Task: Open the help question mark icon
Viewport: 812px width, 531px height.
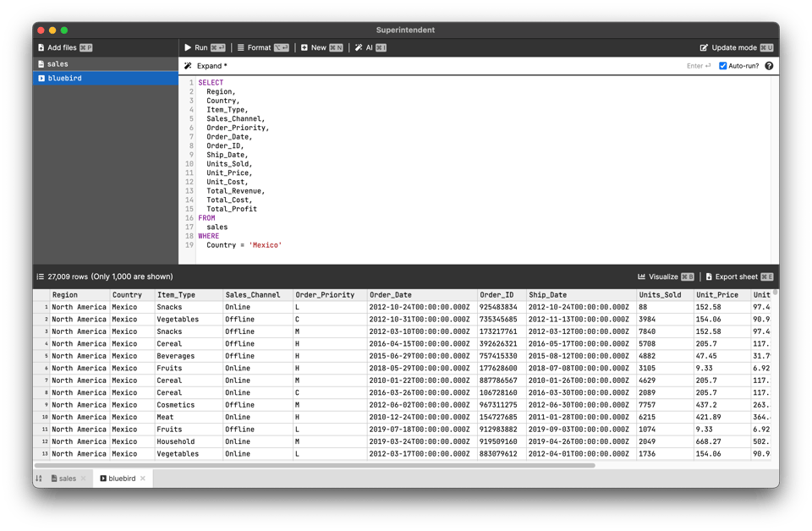Action: click(769, 66)
